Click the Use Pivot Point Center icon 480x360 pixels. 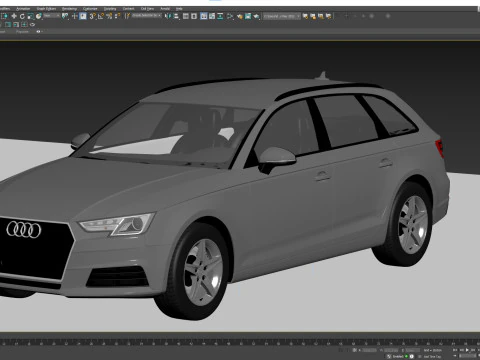pos(65,16)
